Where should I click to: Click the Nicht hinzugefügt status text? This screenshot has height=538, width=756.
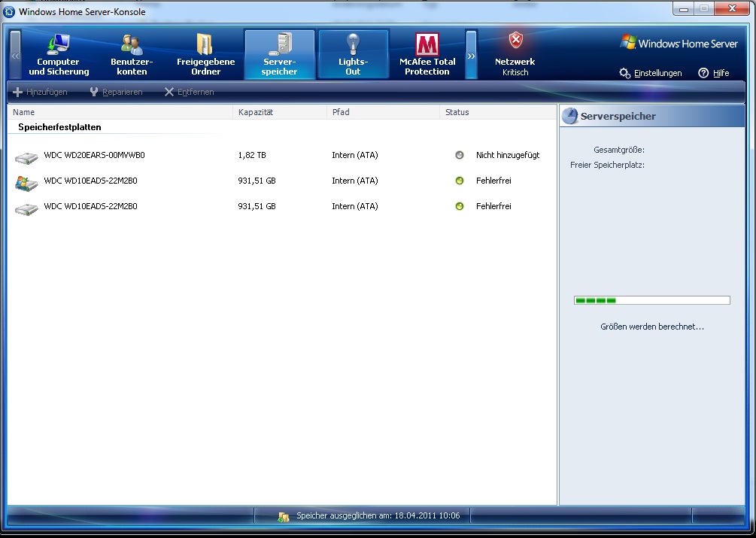[508, 155]
